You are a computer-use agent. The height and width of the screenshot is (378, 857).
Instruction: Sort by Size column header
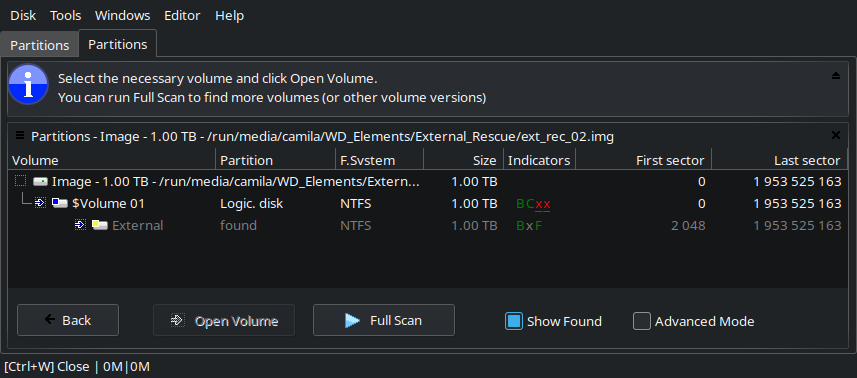click(463, 160)
